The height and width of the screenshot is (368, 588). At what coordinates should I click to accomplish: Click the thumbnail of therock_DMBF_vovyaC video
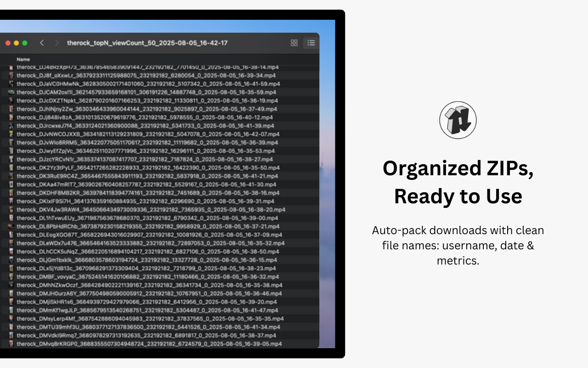(11, 277)
